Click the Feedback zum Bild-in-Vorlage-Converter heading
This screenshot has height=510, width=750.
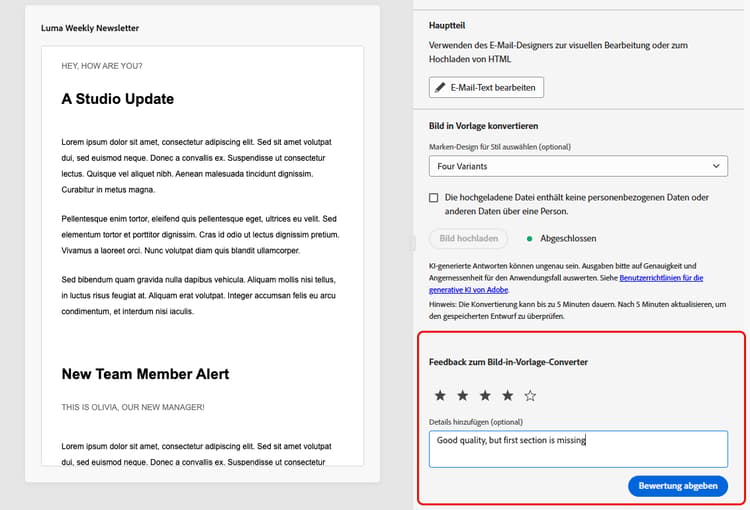coord(508,362)
